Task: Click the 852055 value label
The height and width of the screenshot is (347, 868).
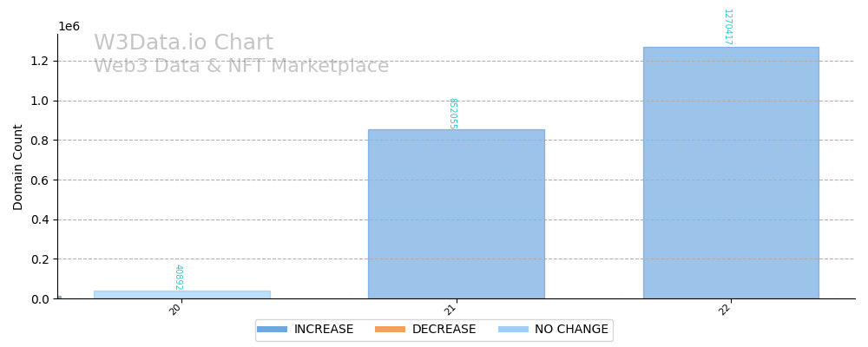Action: click(x=452, y=114)
